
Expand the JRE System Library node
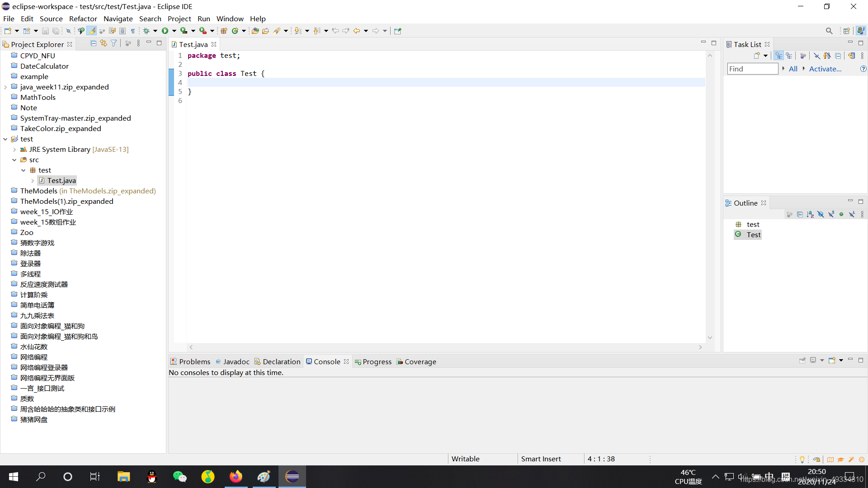pos(14,149)
